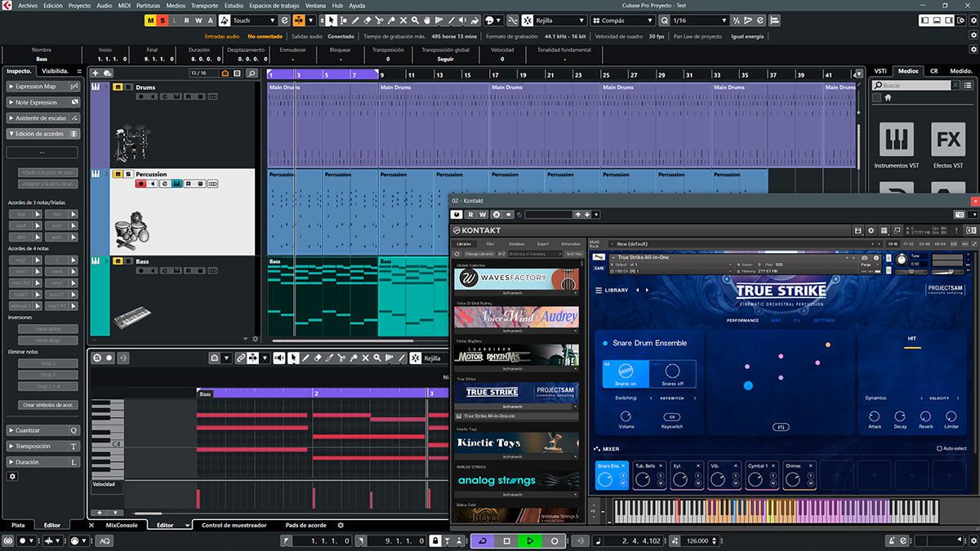Click the Add Track plus button
The height and width of the screenshot is (551, 980).
point(95,73)
